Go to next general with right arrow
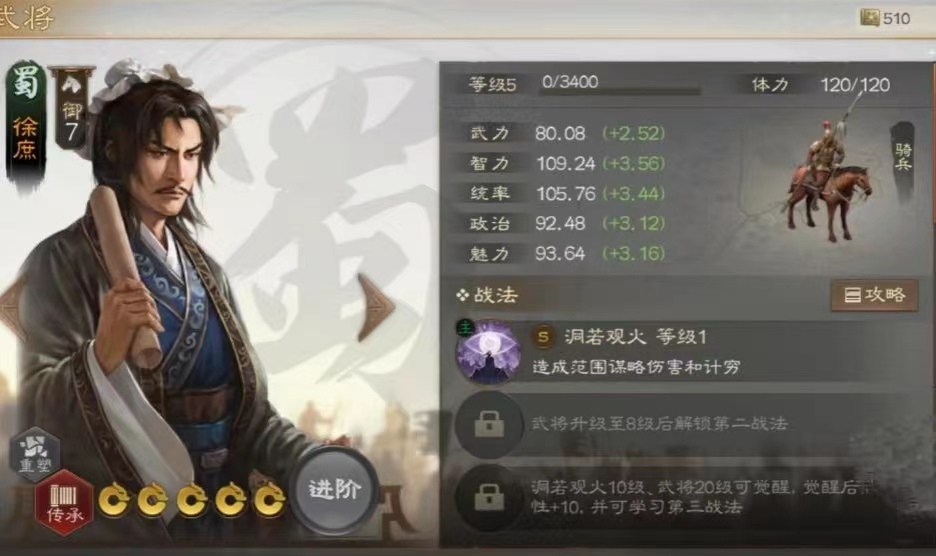936x556 pixels. [x=375, y=309]
